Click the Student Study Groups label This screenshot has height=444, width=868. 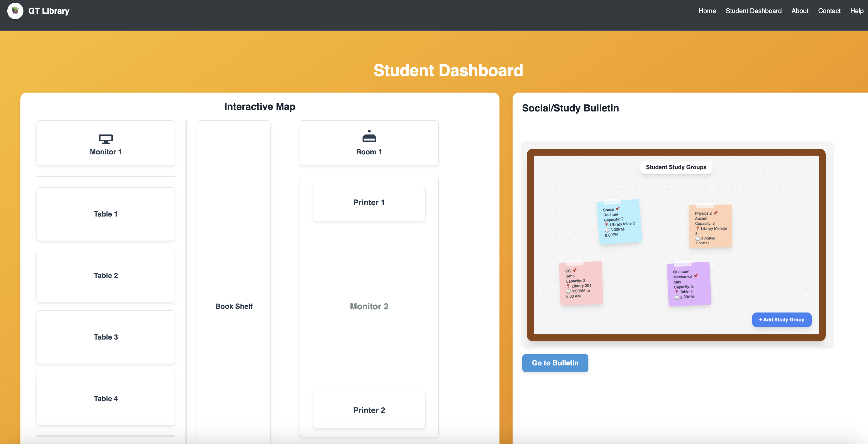676,167
